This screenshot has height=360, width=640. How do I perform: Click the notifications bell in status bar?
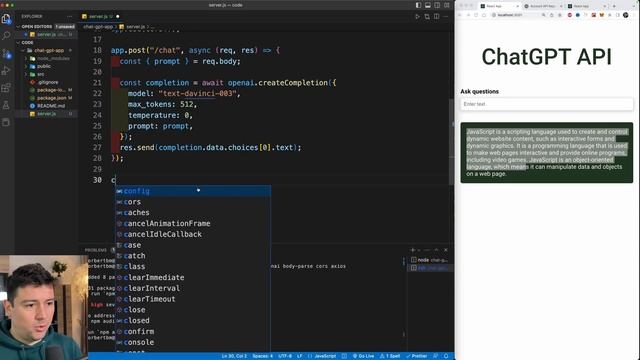click(x=446, y=356)
